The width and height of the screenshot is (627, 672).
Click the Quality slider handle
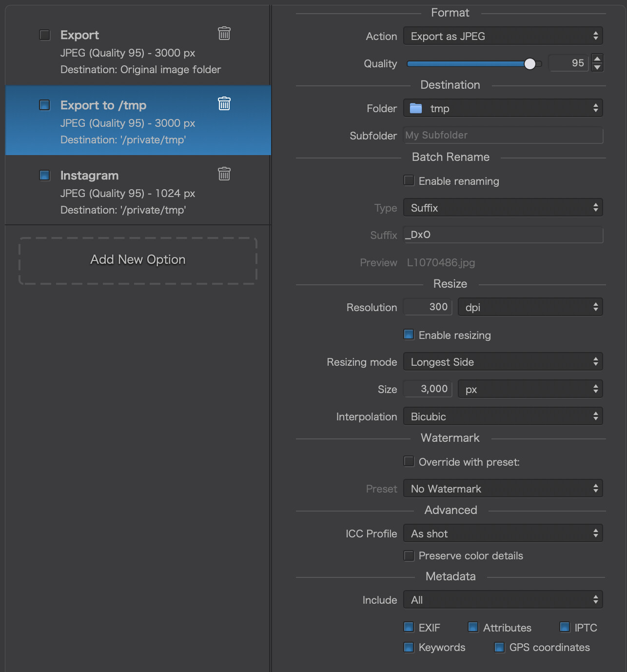(x=530, y=64)
